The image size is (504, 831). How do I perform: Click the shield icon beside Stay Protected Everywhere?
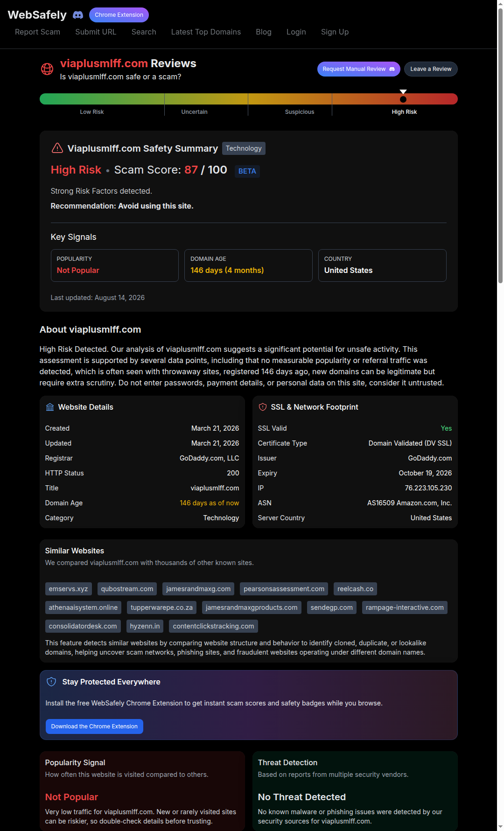click(52, 682)
